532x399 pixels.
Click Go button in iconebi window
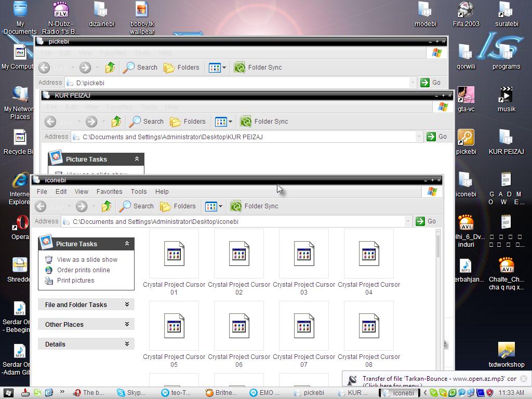[x=426, y=221]
